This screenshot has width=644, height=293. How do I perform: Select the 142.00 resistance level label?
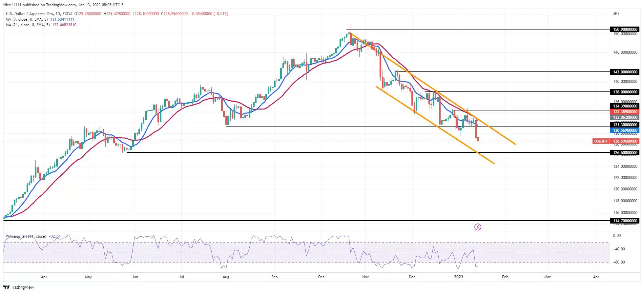tap(625, 72)
